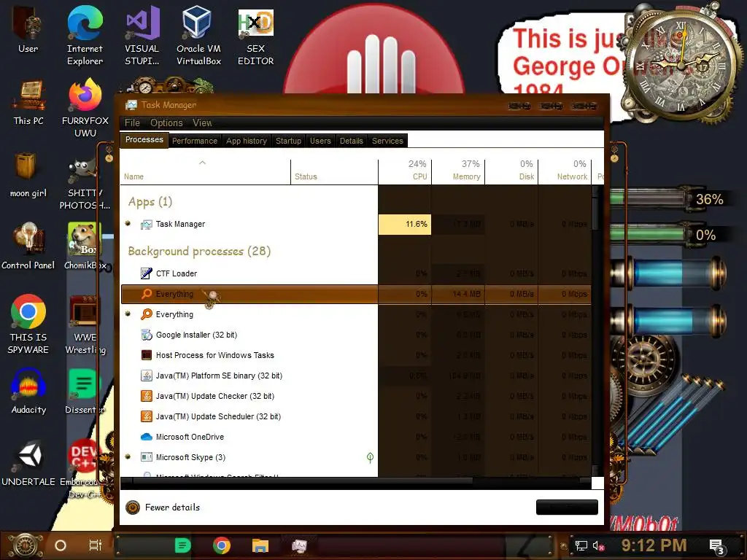Viewport: 747px width, 560px height.
Task: Open Chrome from the taskbar
Action: point(222,545)
